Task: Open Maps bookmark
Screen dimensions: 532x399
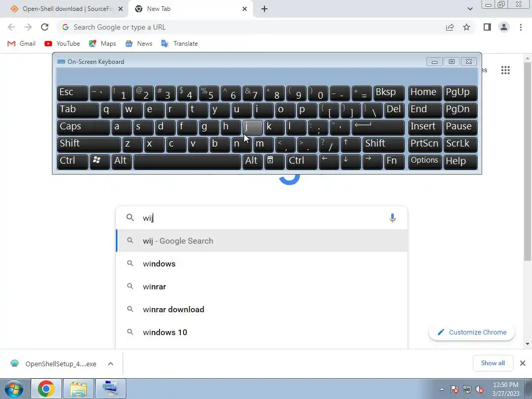Action: coord(102,44)
